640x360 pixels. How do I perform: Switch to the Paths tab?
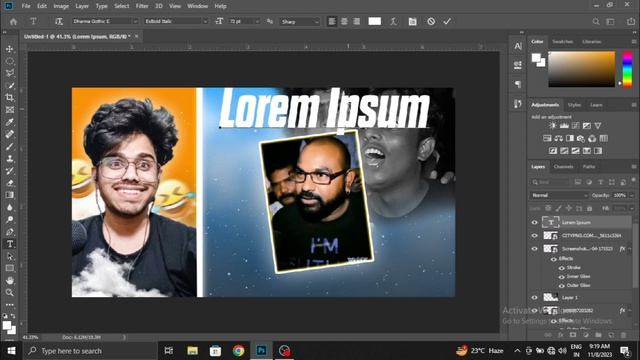point(589,167)
